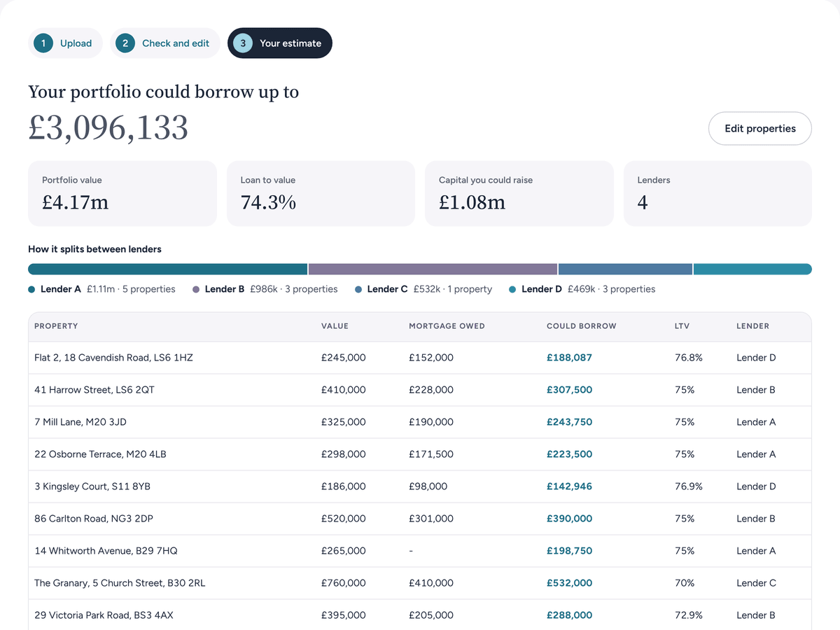Click the Capital you could raise card
This screenshot has height=630, width=840.
(519, 193)
